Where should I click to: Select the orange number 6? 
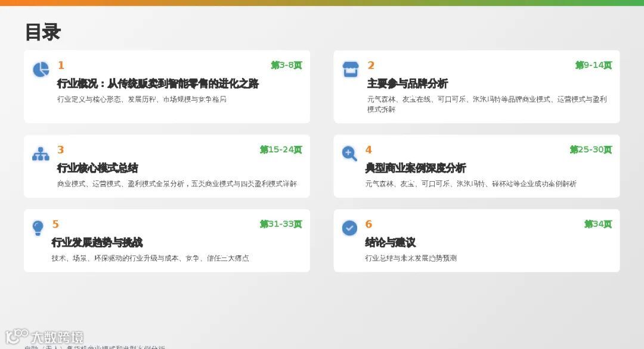(x=369, y=224)
